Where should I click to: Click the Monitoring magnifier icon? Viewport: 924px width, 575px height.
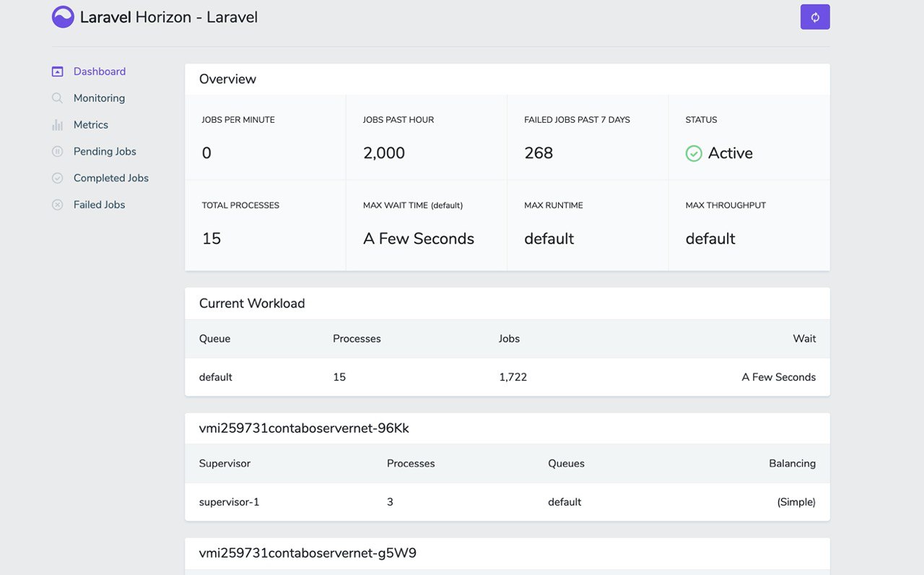click(58, 98)
